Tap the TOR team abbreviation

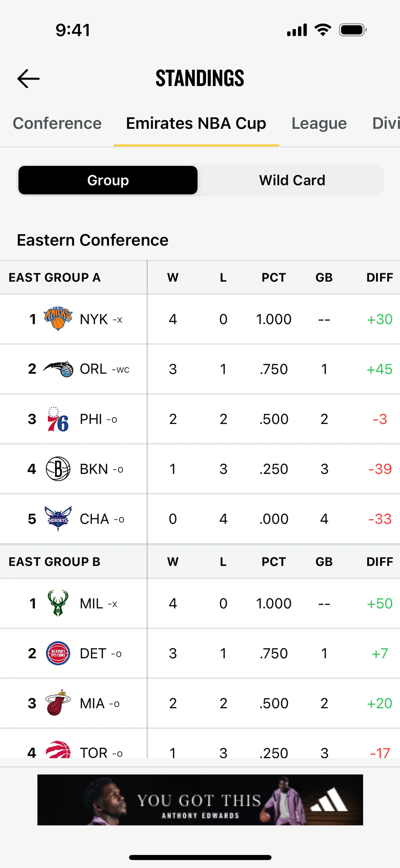(93, 753)
